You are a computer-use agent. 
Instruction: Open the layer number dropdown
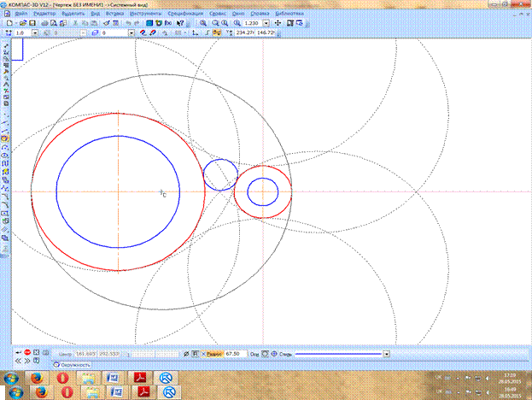tap(132, 33)
